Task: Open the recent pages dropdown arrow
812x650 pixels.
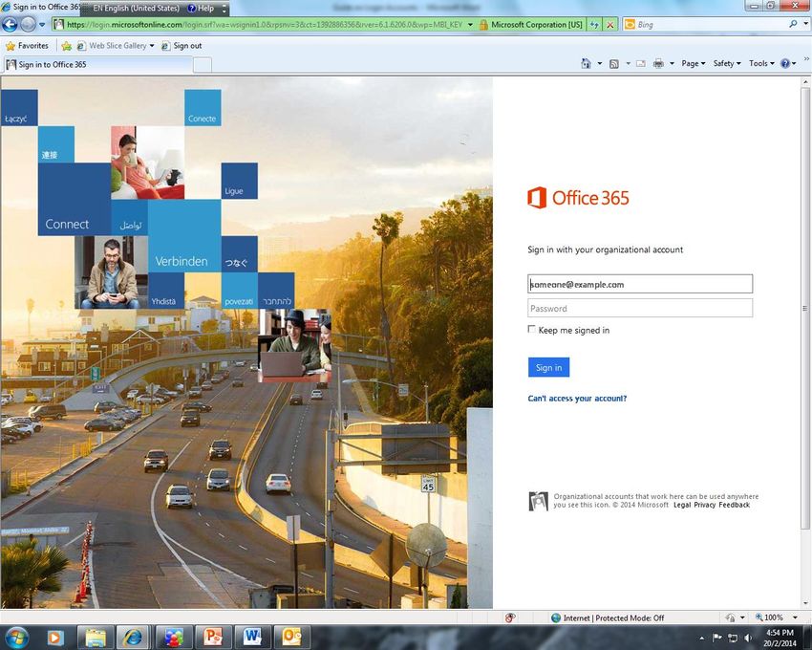Action: click(42, 24)
